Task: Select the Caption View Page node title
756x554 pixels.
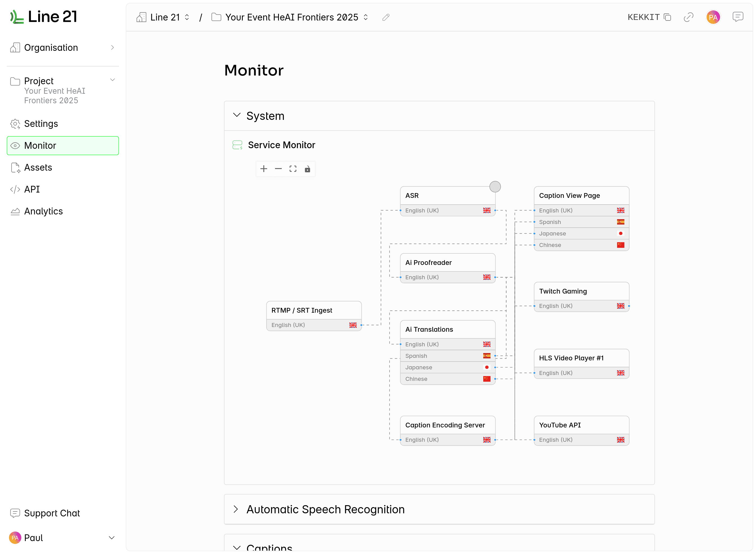Action: pos(569,196)
